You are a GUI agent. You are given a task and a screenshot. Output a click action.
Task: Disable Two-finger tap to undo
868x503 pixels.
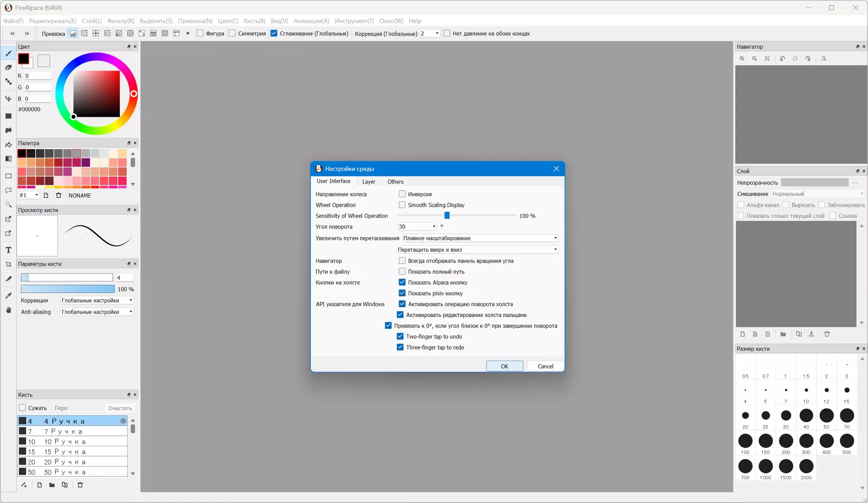pyautogui.click(x=400, y=337)
